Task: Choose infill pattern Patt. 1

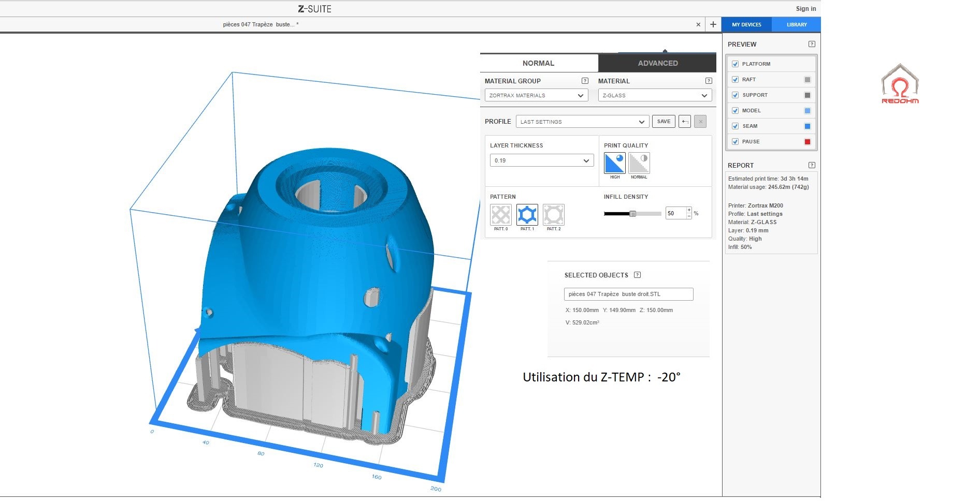Action: tap(527, 215)
